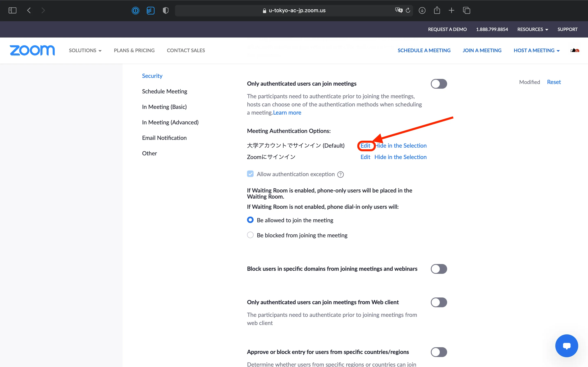Open the downloads icon in toolbar
This screenshot has width=588, height=367.
click(422, 10)
